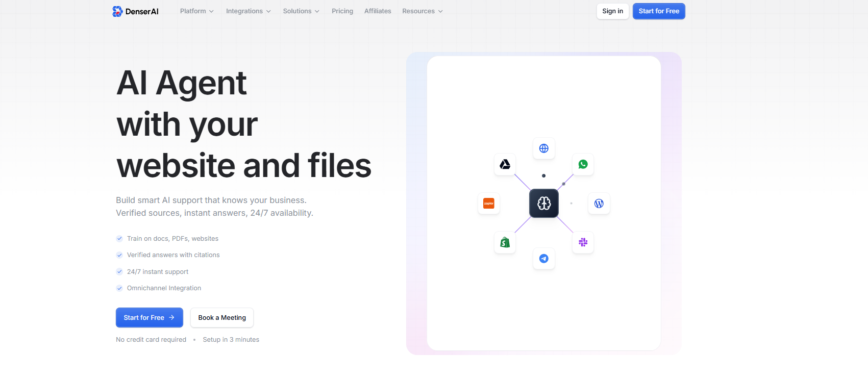
Task: Select the globe website icon
Action: click(544, 148)
